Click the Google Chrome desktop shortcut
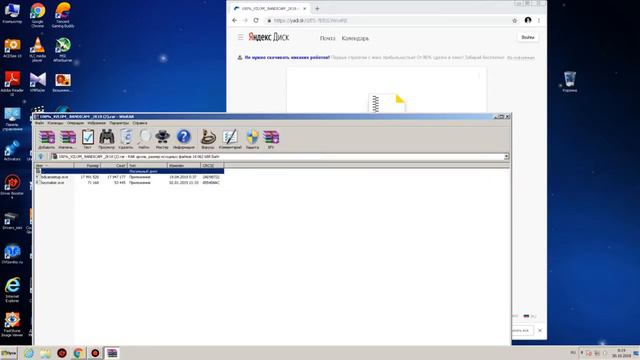640x360 pixels. (x=38, y=15)
